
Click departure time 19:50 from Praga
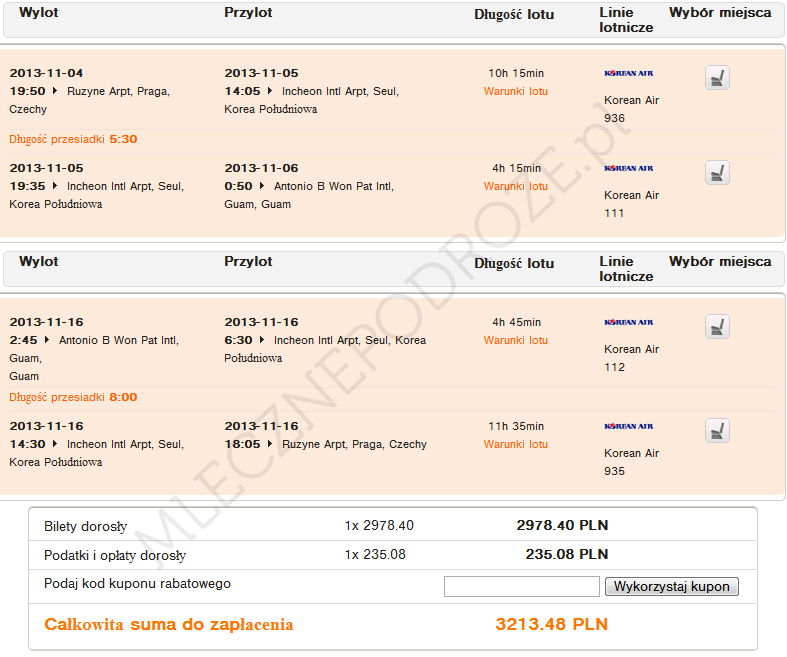tap(27, 91)
